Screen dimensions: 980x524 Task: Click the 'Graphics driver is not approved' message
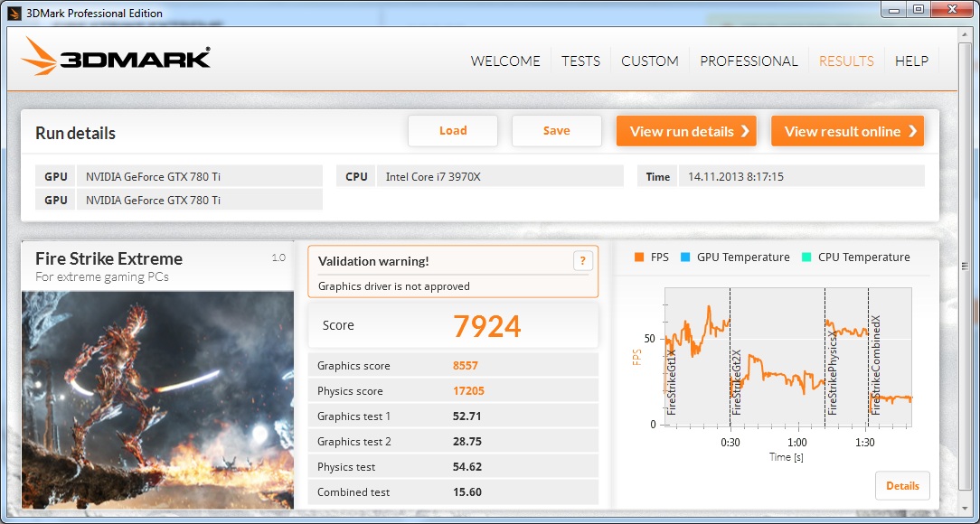[x=394, y=286]
